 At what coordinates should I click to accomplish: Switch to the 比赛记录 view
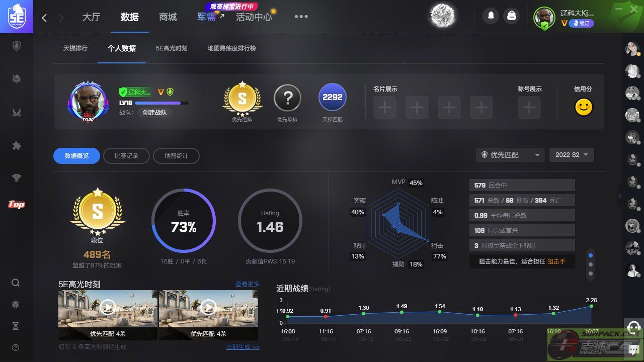coord(126,156)
